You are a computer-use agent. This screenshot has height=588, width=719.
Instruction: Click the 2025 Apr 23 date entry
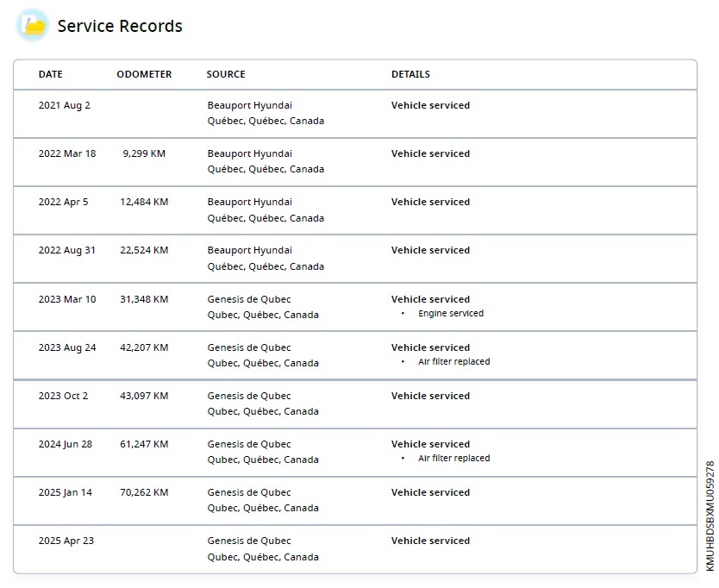[x=66, y=541]
